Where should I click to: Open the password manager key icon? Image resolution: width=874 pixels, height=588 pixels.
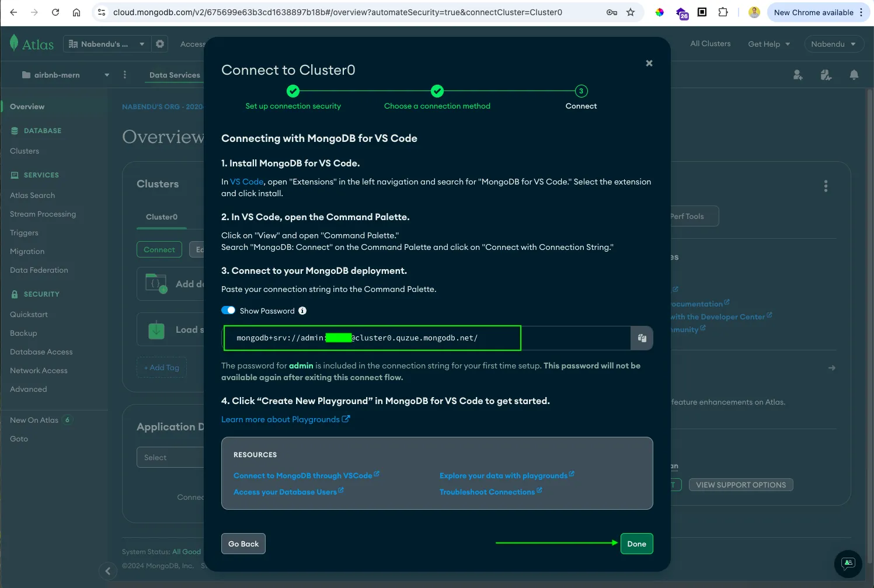pyautogui.click(x=612, y=12)
